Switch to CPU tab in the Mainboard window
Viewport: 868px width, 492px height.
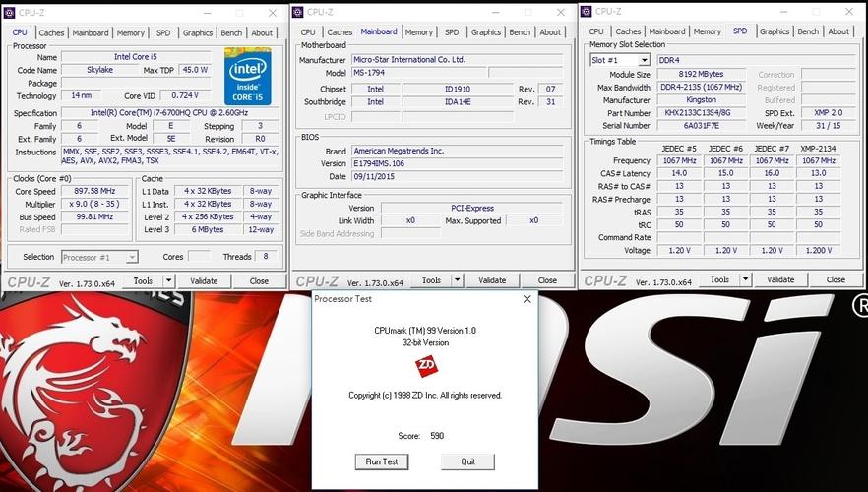(308, 32)
